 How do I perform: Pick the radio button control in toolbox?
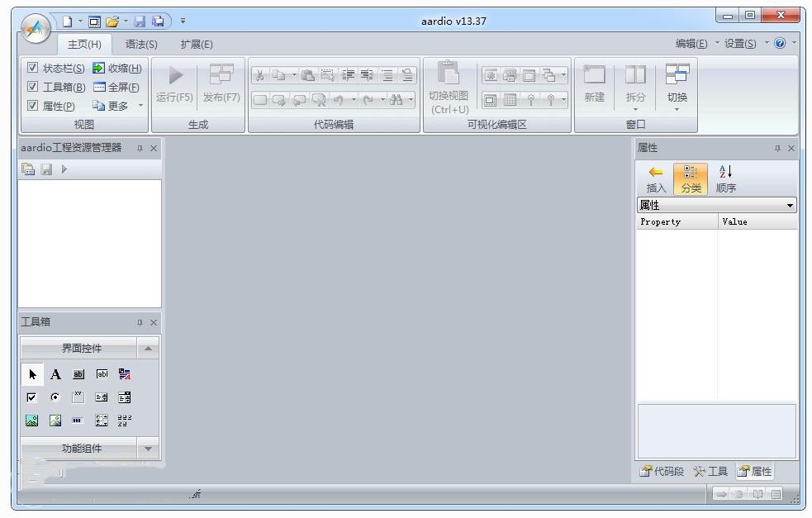coord(55,397)
